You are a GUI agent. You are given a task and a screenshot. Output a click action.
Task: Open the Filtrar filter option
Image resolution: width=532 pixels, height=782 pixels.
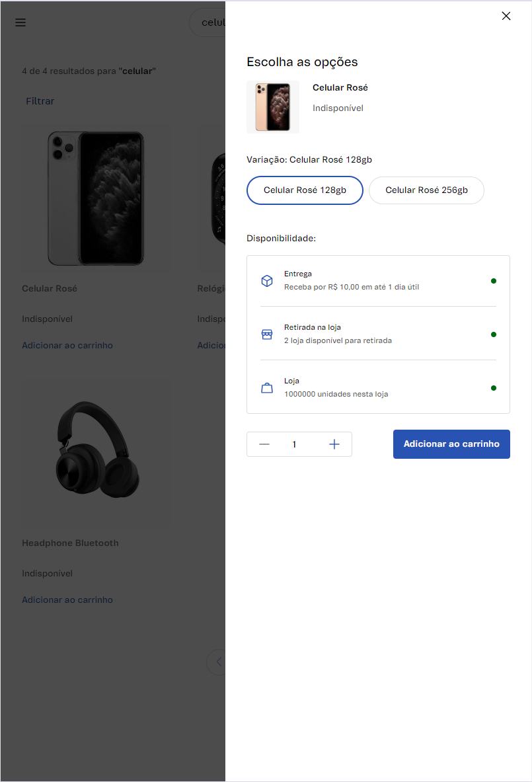40,101
